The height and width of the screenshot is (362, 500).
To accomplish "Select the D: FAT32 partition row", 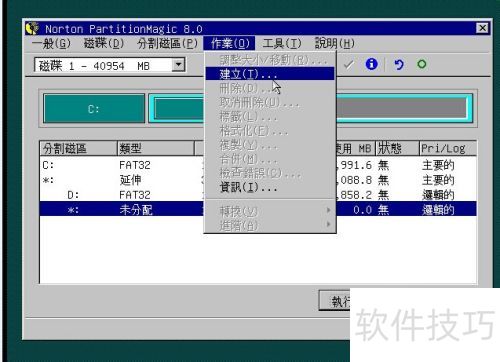I will (x=258, y=195).
